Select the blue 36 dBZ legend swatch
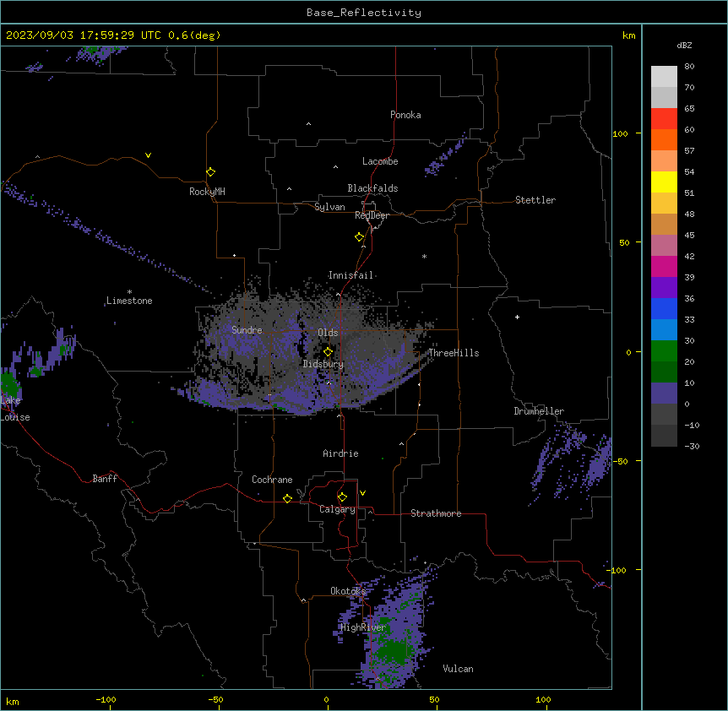The image size is (728, 711). [x=664, y=308]
